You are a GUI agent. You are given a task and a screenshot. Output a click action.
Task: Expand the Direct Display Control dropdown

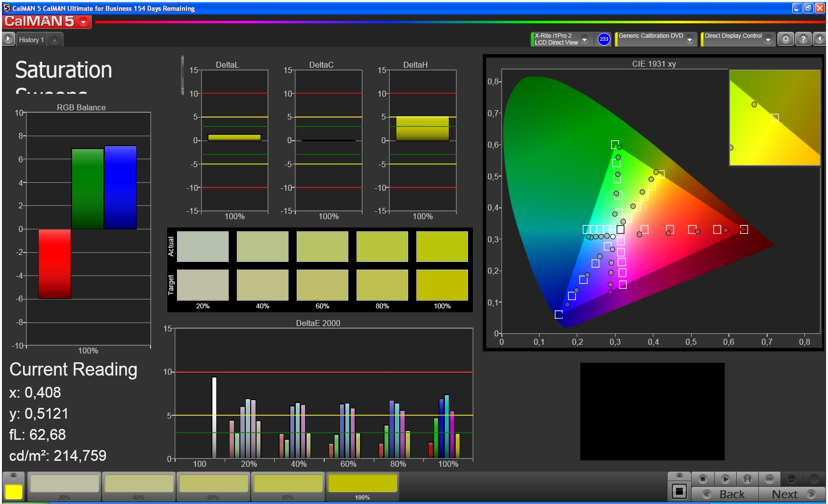(x=768, y=39)
